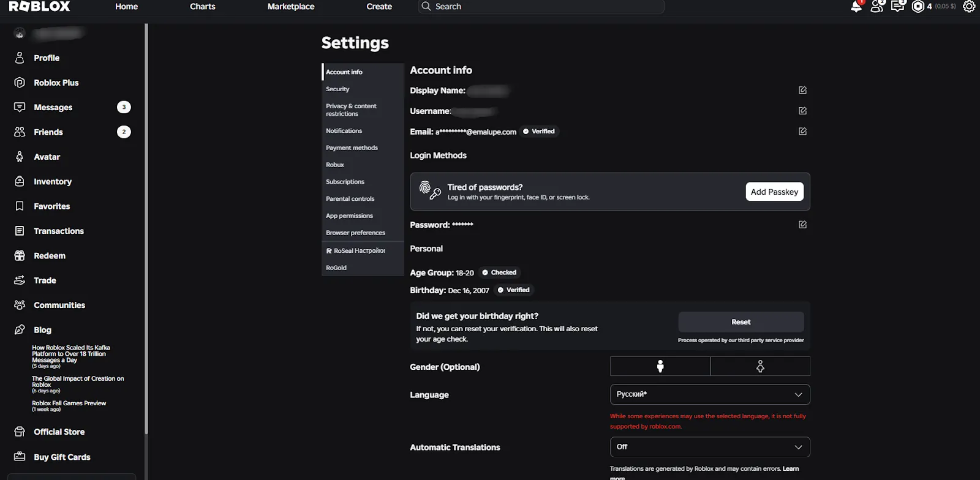Select female gender option

760,366
